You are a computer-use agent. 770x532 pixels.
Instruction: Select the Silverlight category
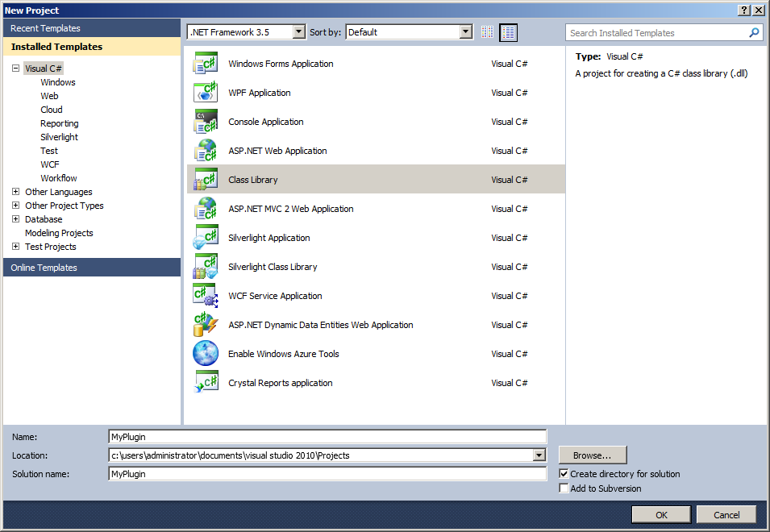coord(60,137)
